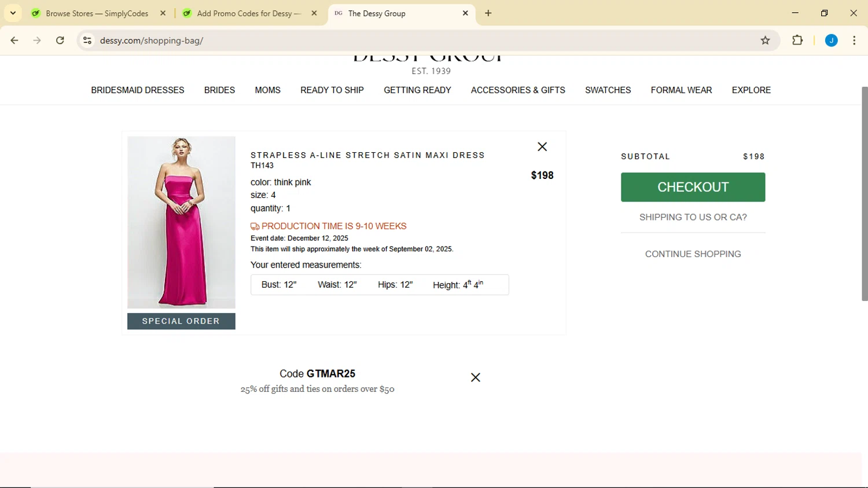Click the Height 4ft 4in measurement
The image size is (868, 488).
(458, 285)
